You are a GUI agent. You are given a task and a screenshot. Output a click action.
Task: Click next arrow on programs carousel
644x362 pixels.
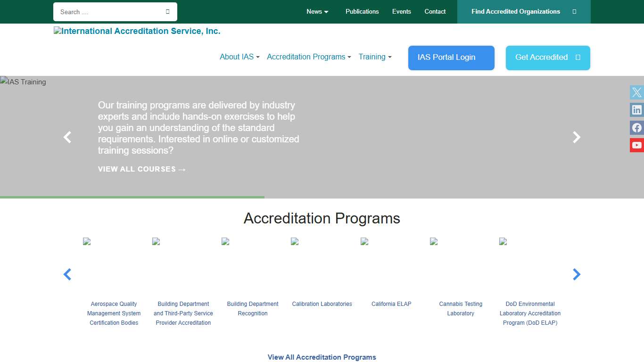pyautogui.click(x=576, y=274)
